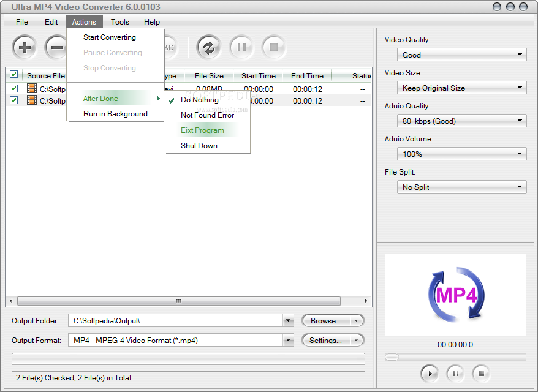
Task: Select Not Found Error option
Action: pos(207,115)
